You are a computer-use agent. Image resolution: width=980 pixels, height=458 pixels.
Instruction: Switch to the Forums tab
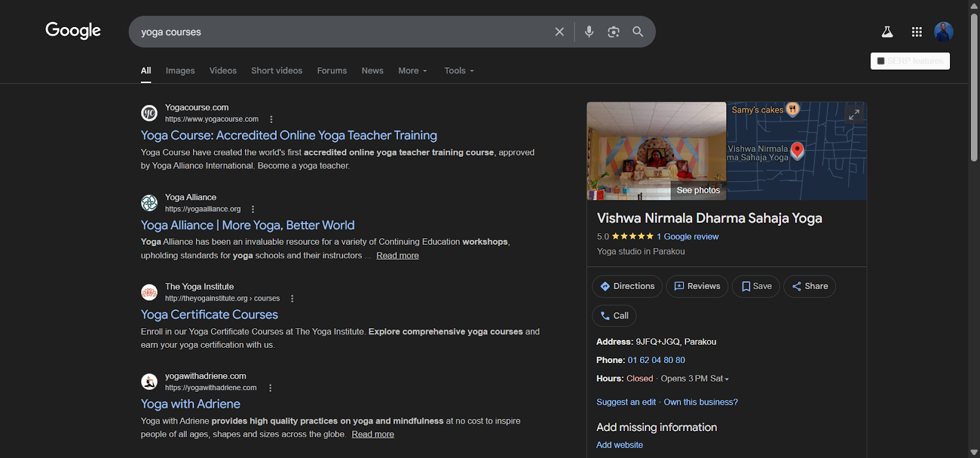tap(332, 70)
